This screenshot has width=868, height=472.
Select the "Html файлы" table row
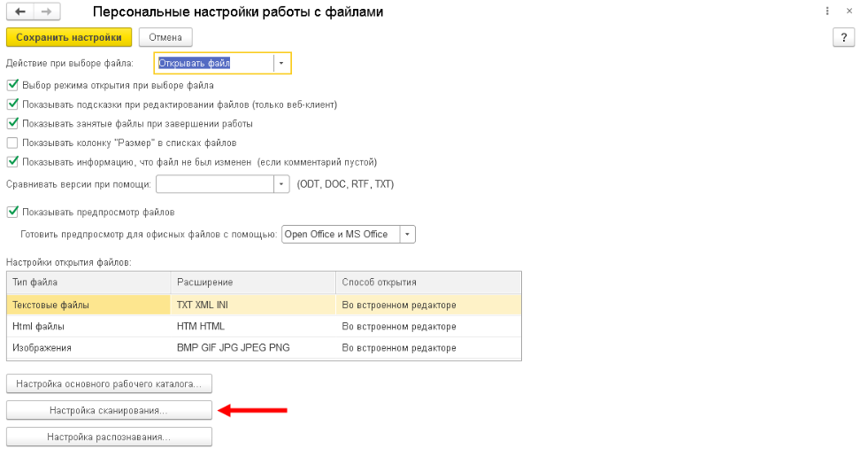(x=264, y=326)
